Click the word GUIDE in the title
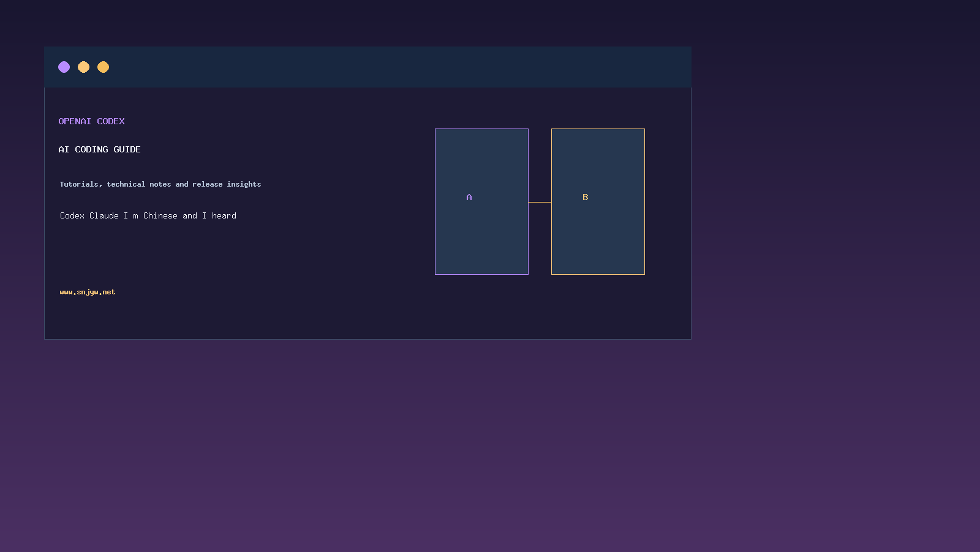Viewport: 980px width, 552px height. click(127, 149)
